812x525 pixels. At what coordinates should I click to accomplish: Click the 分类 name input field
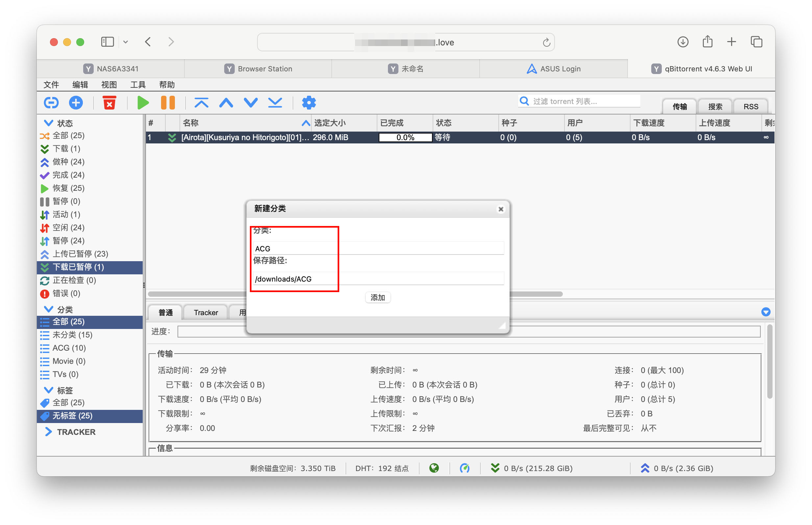pyautogui.click(x=378, y=248)
